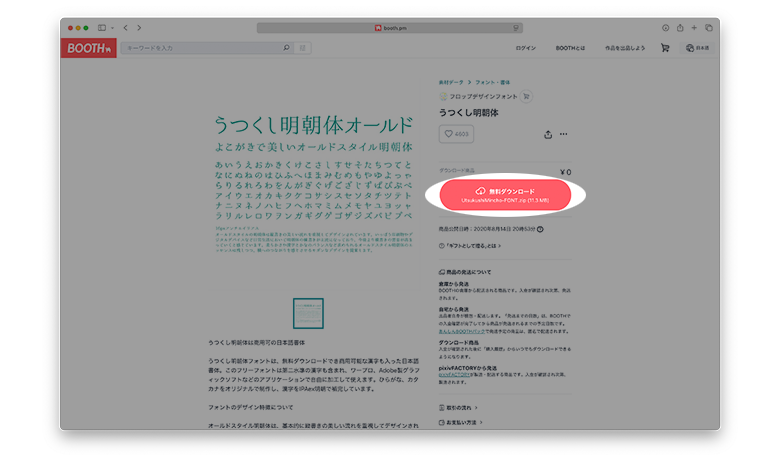Expand 取引の流れ section
Screen dimensions: 780x455
click(x=458, y=408)
